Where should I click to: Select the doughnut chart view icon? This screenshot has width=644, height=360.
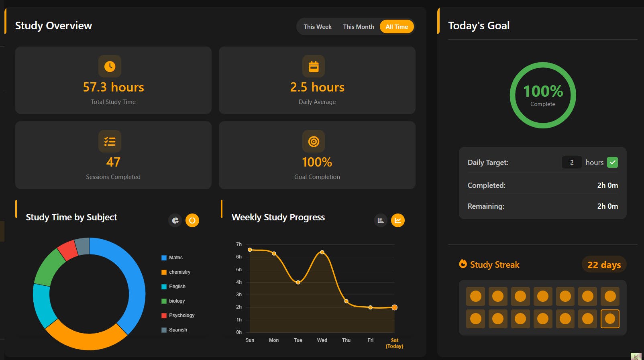click(192, 220)
